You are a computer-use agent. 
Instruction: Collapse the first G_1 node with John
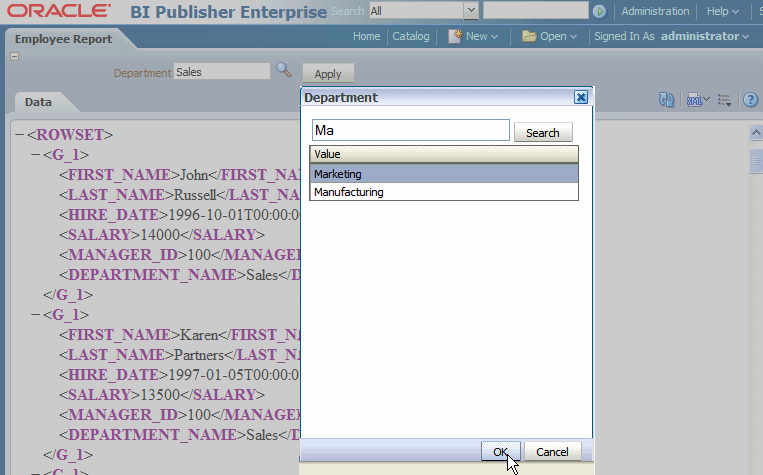click(35, 154)
